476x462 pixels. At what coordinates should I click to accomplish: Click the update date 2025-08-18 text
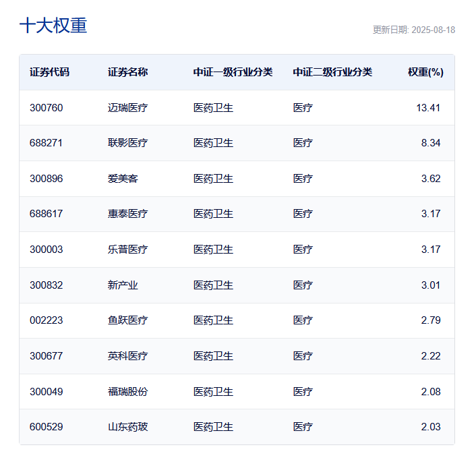pyautogui.click(x=413, y=30)
